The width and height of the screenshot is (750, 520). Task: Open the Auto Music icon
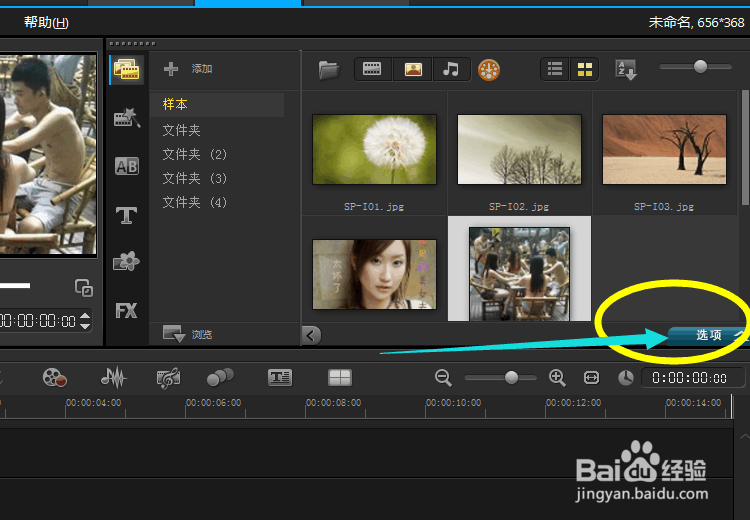[x=168, y=377]
